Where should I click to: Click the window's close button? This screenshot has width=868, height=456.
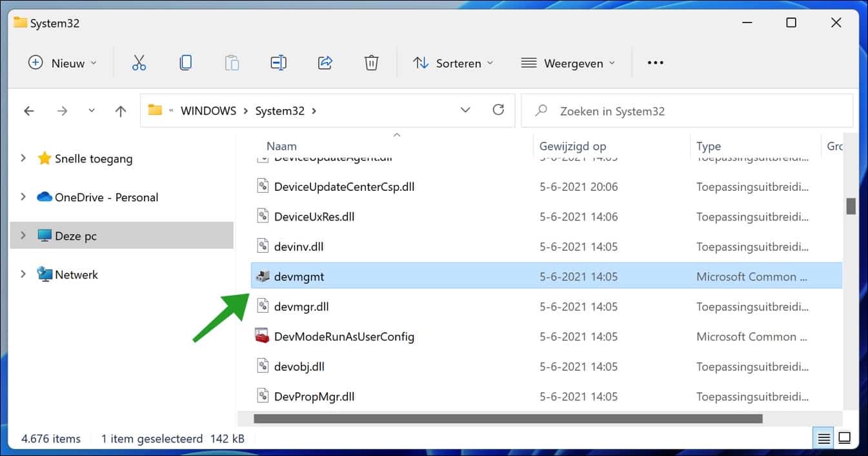point(836,23)
